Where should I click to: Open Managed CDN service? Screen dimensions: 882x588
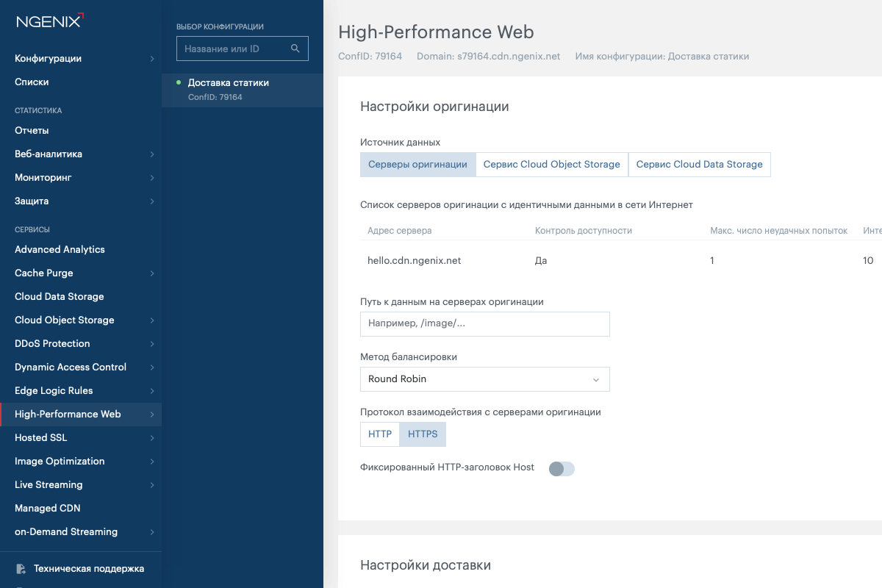81,509
